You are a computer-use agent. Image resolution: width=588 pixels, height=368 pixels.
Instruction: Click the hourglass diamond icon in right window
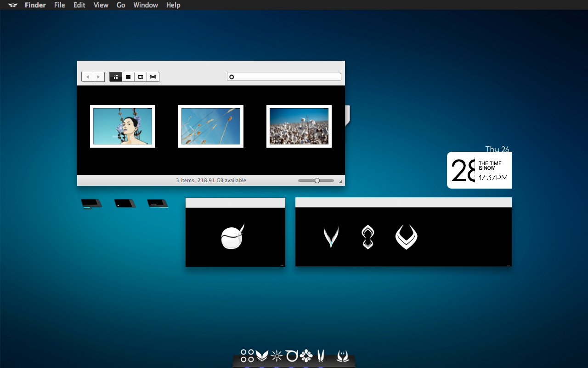click(x=368, y=237)
